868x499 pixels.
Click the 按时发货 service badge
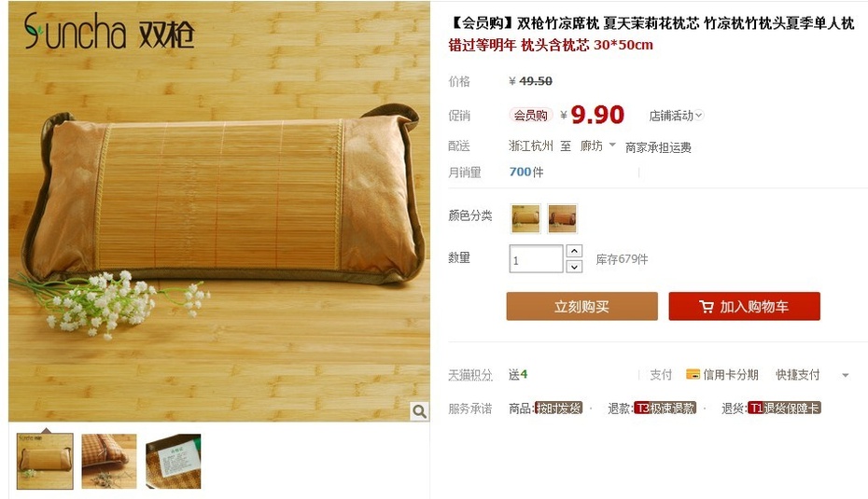[558, 409]
